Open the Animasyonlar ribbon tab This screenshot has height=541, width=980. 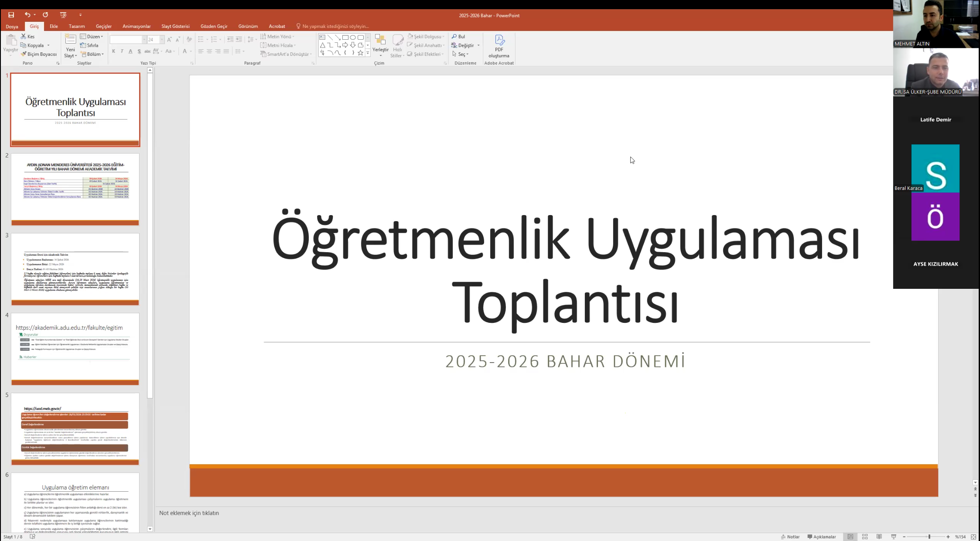[136, 26]
